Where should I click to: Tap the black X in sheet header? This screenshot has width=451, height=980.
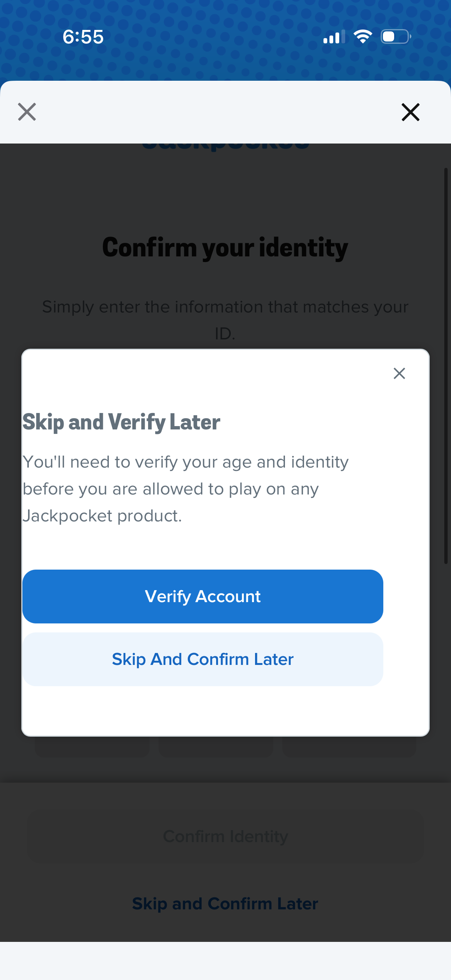[410, 112]
